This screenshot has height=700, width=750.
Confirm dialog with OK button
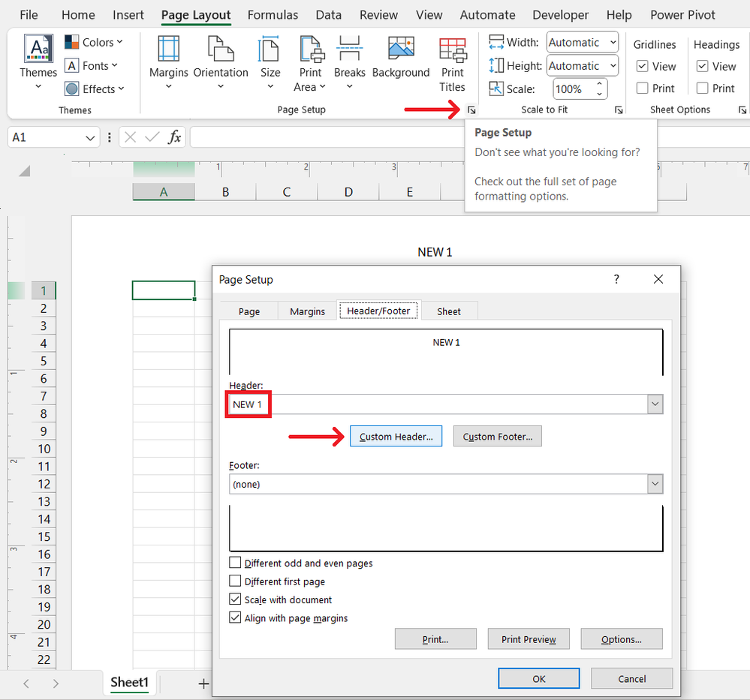click(x=538, y=678)
